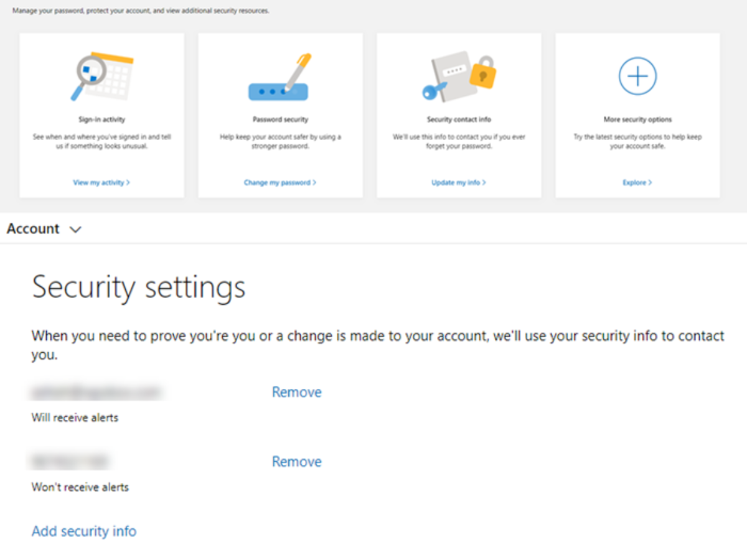Select the Sign-in activity card title
This screenshot has width=747, height=560.
click(x=102, y=119)
